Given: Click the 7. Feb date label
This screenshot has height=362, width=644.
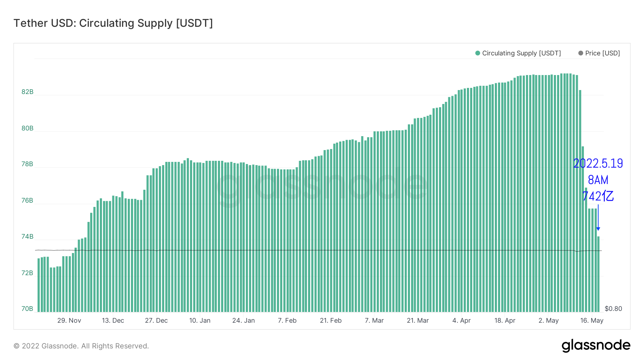Looking at the screenshot, I should [287, 321].
